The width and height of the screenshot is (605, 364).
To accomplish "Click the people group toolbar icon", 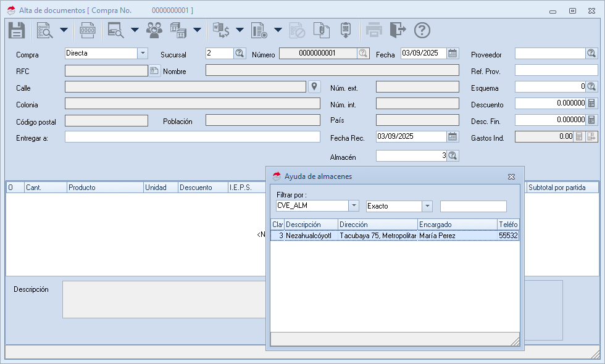I will 154,30.
